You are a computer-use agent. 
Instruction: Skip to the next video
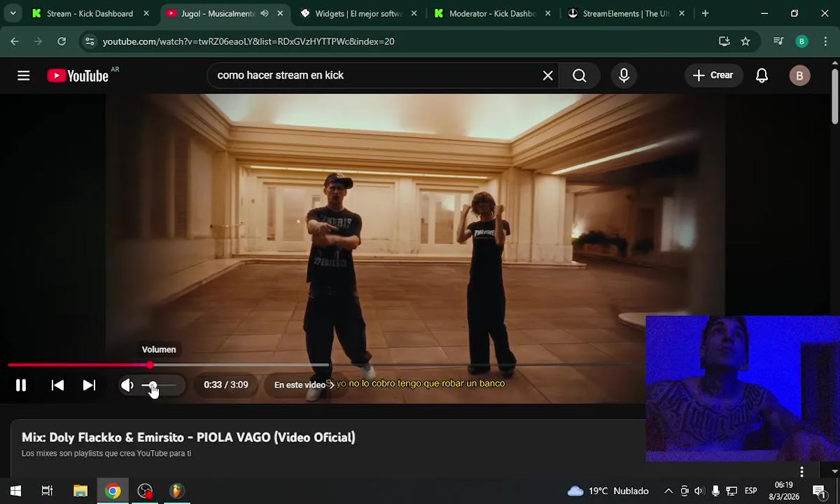[89, 385]
